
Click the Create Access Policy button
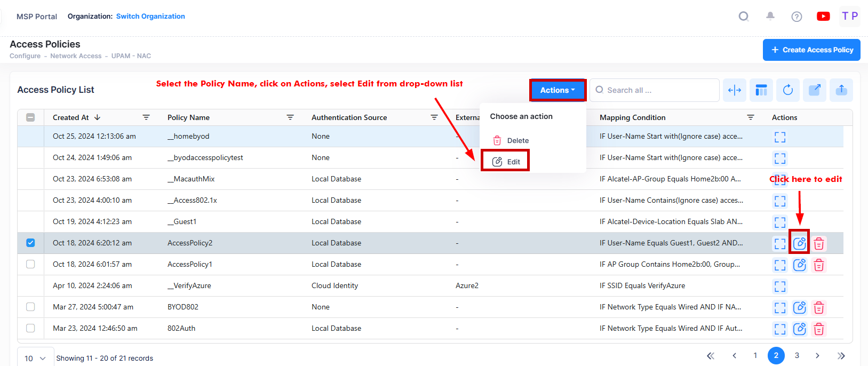click(x=811, y=50)
